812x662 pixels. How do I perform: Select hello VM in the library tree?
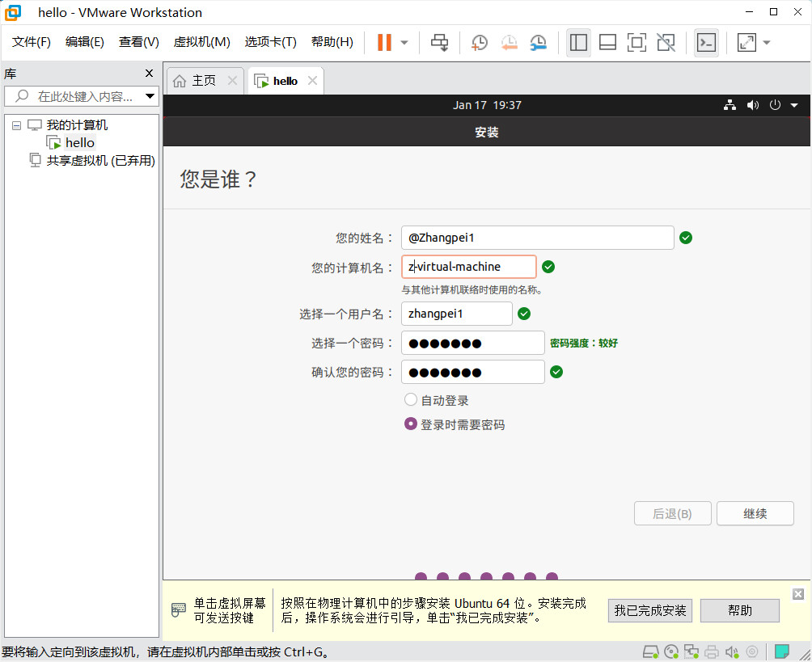[x=80, y=143]
